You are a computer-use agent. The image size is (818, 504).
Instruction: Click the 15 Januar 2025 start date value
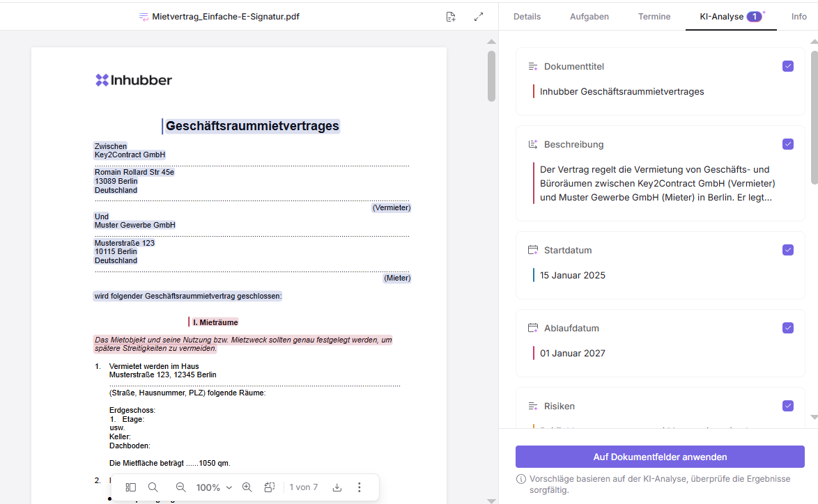[573, 275]
